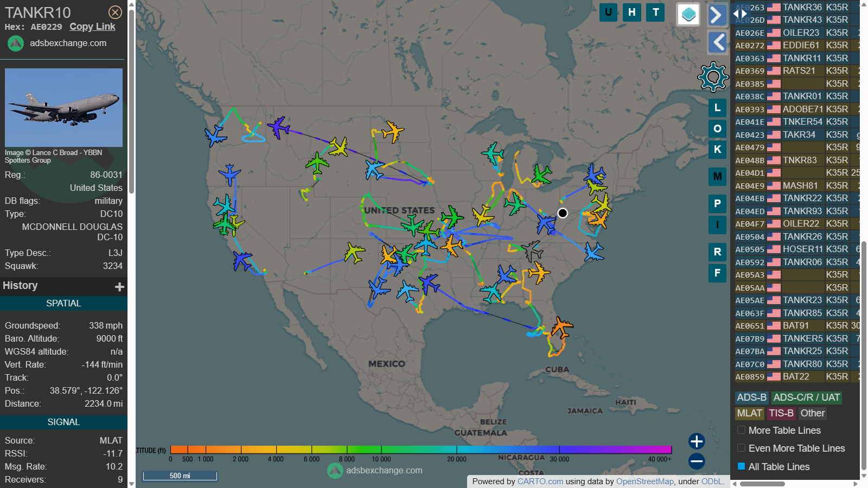Screen dimensions: 868x488
Task: Click the left chevron sidebar arrow
Action: tap(717, 42)
